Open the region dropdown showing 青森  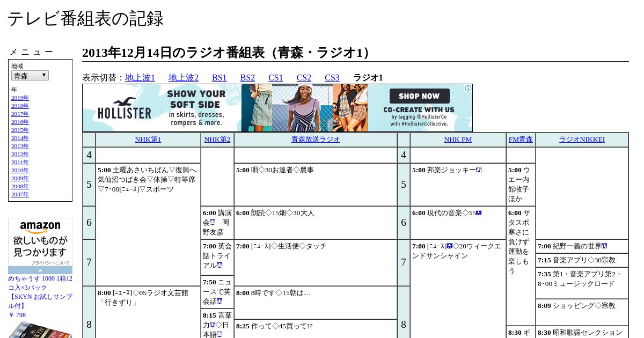[x=30, y=76]
